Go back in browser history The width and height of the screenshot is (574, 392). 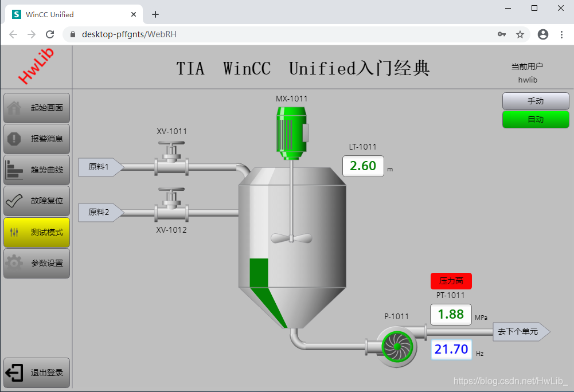click(x=13, y=34)
